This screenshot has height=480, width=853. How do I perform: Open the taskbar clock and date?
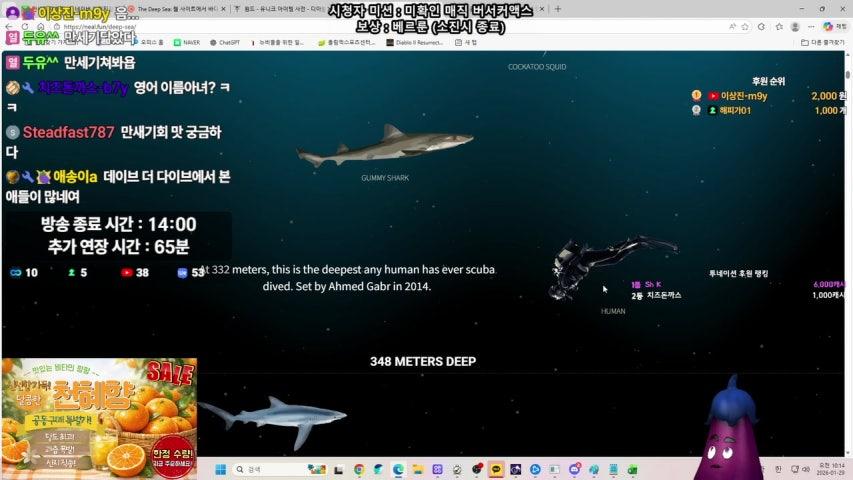(x=831, y=469)
